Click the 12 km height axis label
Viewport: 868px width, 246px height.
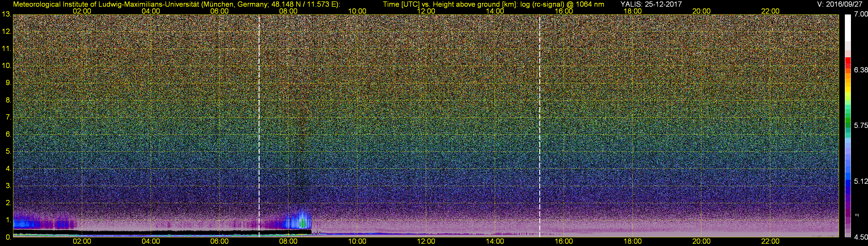coord(6,32)
